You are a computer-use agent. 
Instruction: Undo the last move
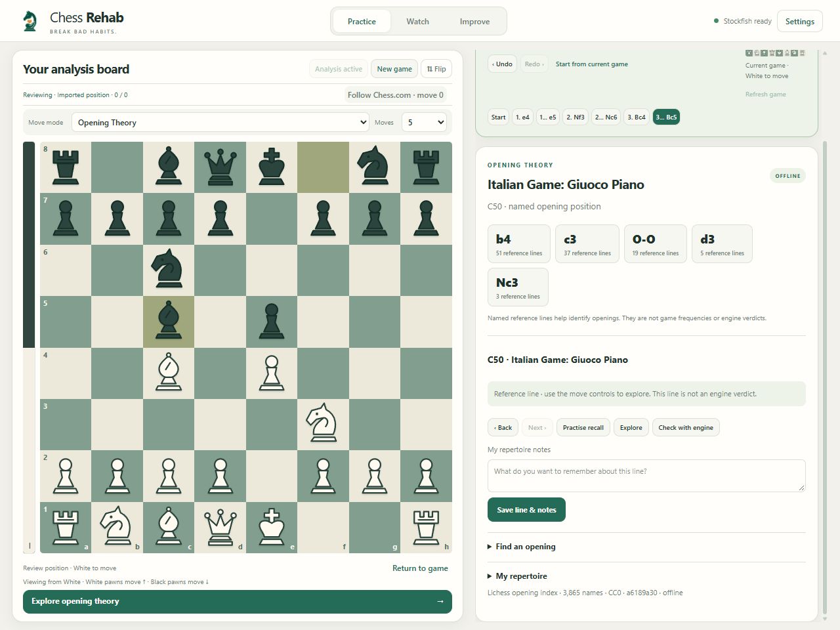pyautogui.click(x=502, y=64)
